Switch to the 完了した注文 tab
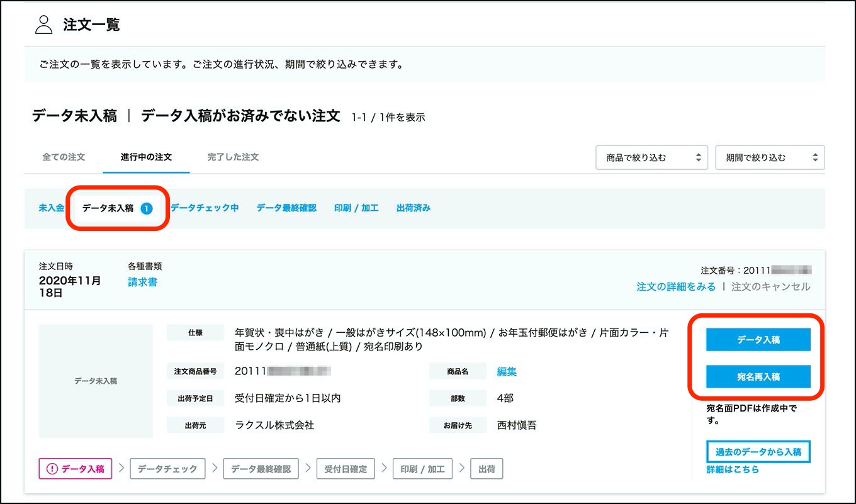856x504 pixels. pos(233,157)
